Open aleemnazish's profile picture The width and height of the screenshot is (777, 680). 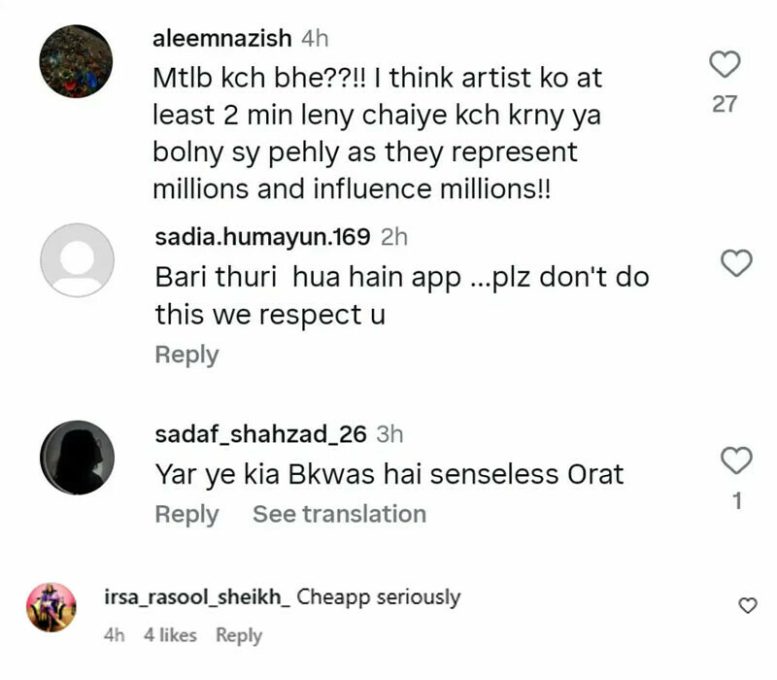pyautogui.click(x=77, y=62)
